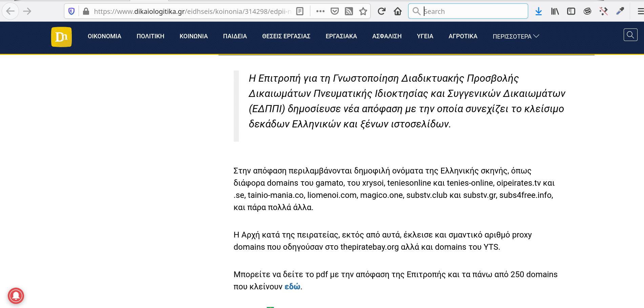Open page actions three-dots menu
This screenshot has height=308, width=644.
click(x=320, y=12)
